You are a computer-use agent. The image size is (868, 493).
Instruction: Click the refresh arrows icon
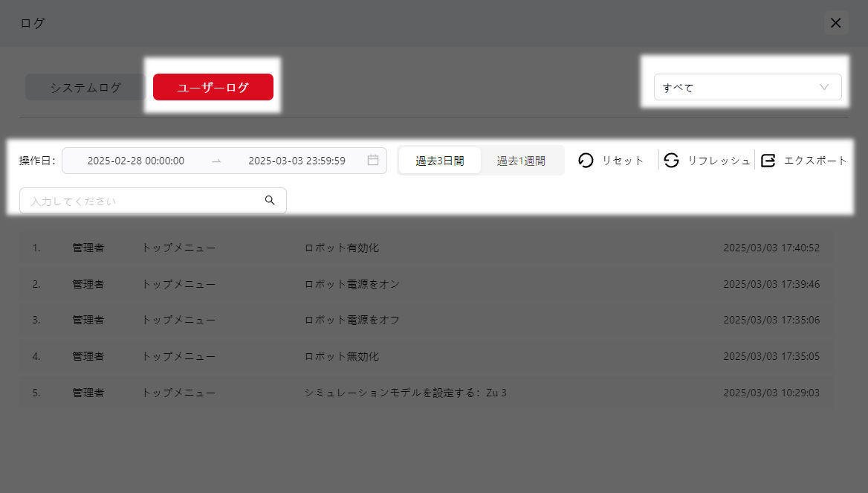pyautogui.click(x=671, y=161)
